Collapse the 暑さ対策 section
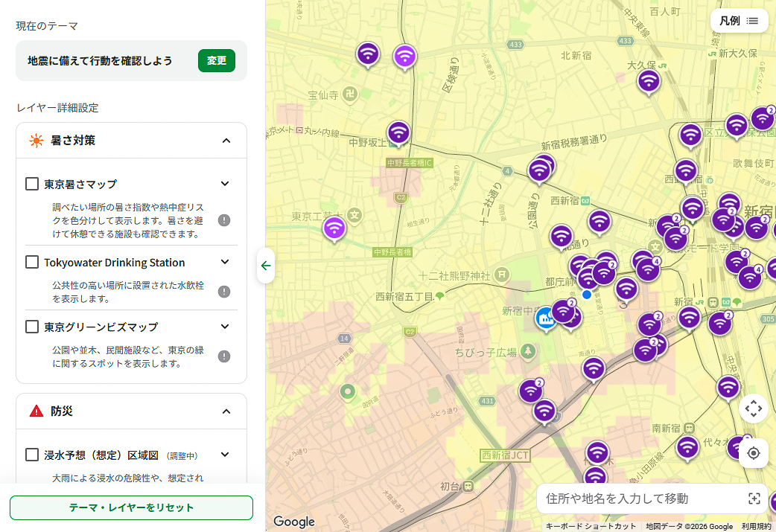 point(226,141)
